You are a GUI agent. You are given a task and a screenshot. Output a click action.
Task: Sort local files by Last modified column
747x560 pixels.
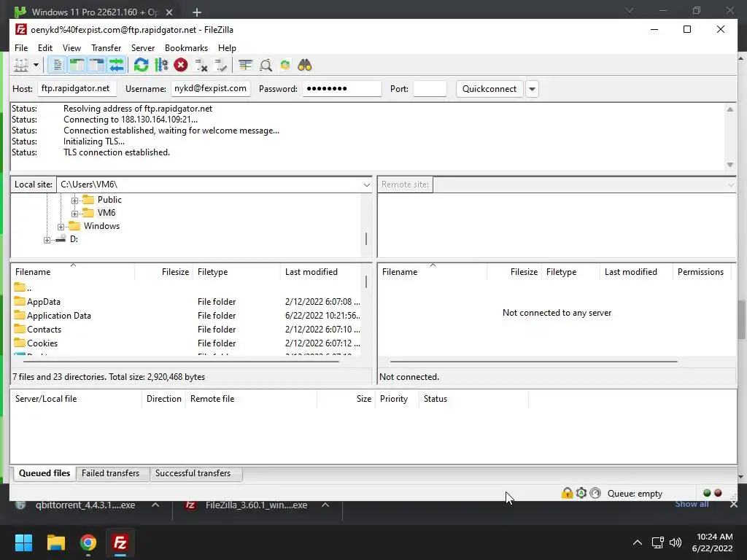click(x=320, y=272)
